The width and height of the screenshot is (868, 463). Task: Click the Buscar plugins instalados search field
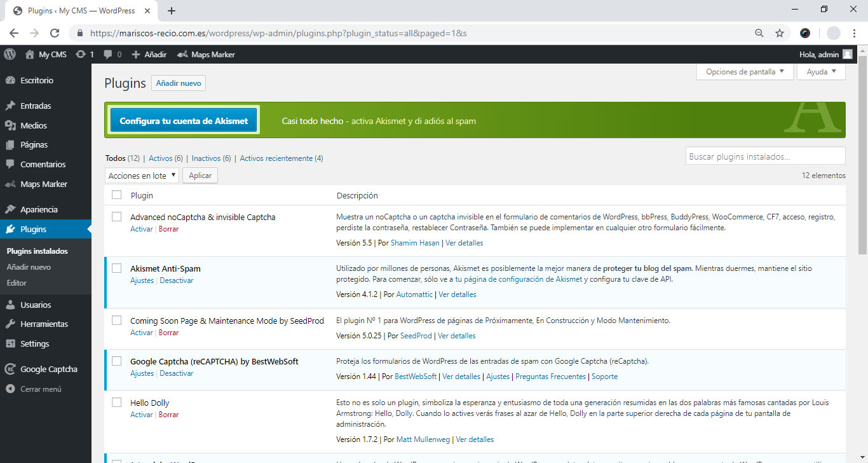[x=765, y=156]
